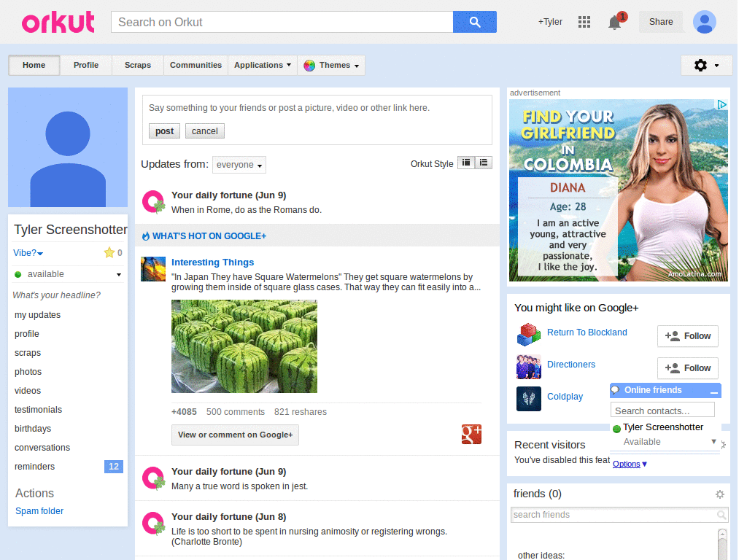Screen dimensions: 747x560
Task: Click the Search on Orkut field
Action: (x=282, y=22)
